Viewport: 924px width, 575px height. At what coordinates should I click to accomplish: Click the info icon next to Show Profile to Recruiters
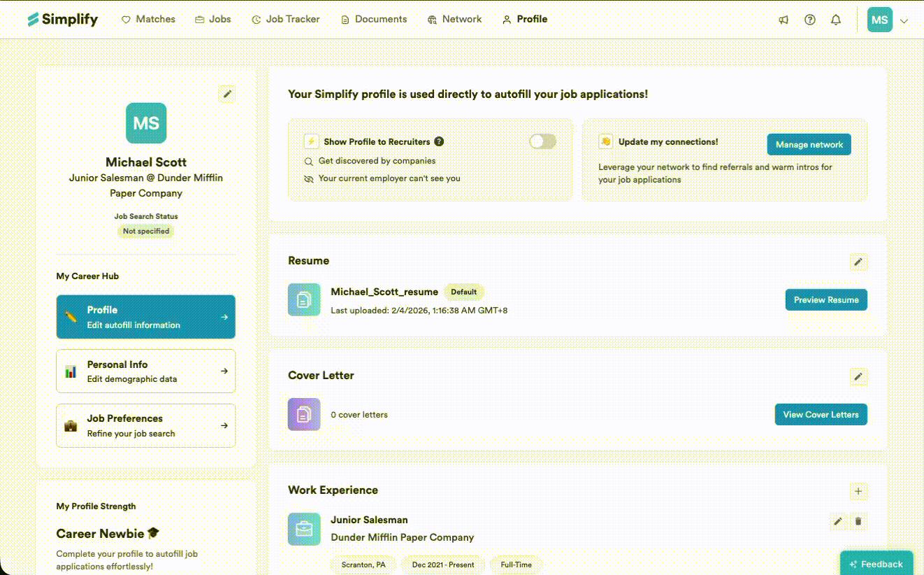[x=439, y=141]
